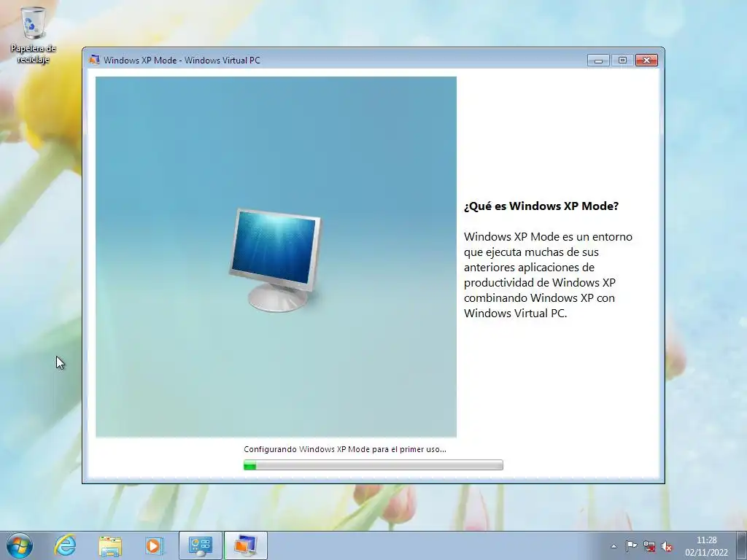Click 'Configurando Windows XP Mode' status text
747x560 pixels.
(x=345, y=449)
